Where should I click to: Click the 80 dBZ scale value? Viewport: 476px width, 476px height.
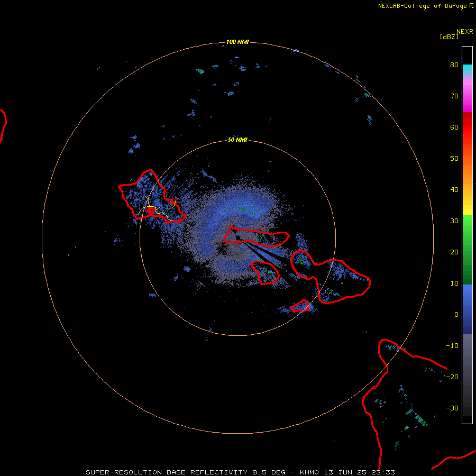[454, 65]
